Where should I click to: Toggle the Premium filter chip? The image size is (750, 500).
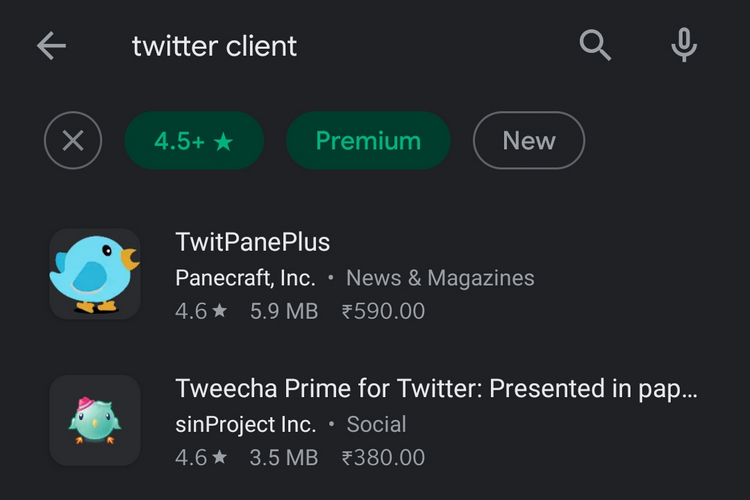tap(368, 141)
